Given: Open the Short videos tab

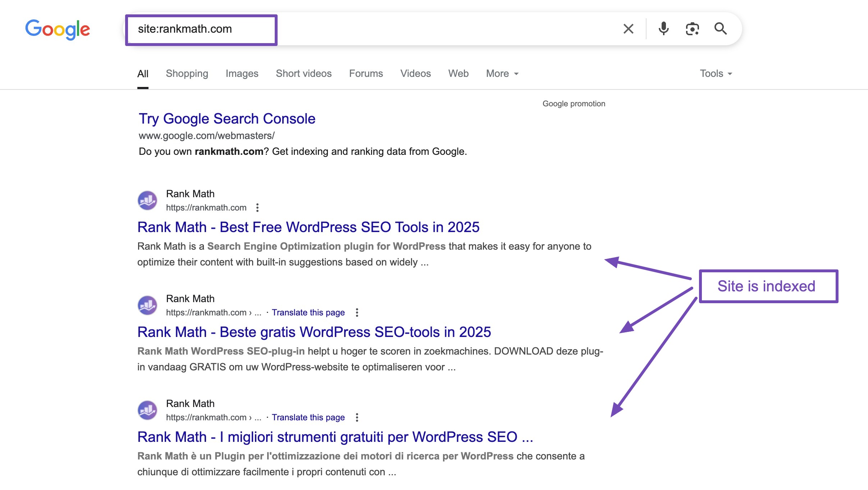Looking at the screenshot, I should [303, 74].
